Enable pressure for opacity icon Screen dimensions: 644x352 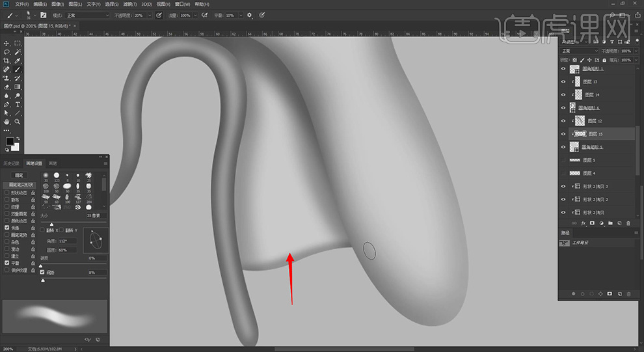click(x=159, y=15)
